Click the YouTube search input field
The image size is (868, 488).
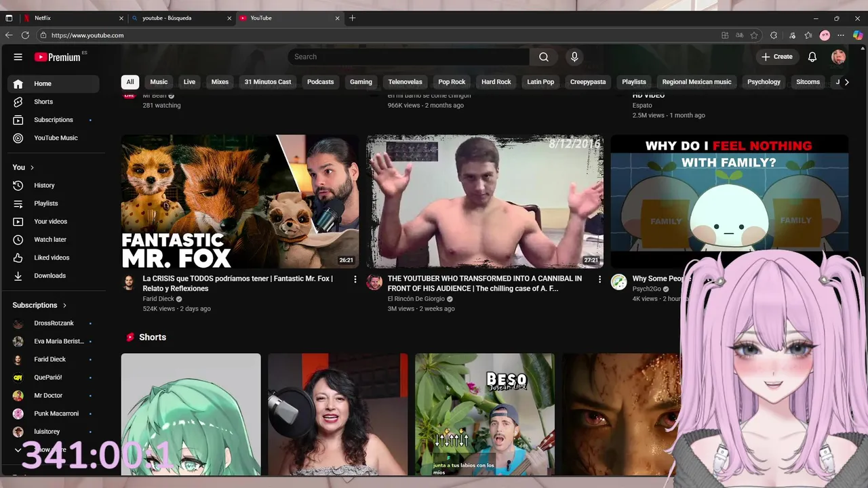(409, 57)
